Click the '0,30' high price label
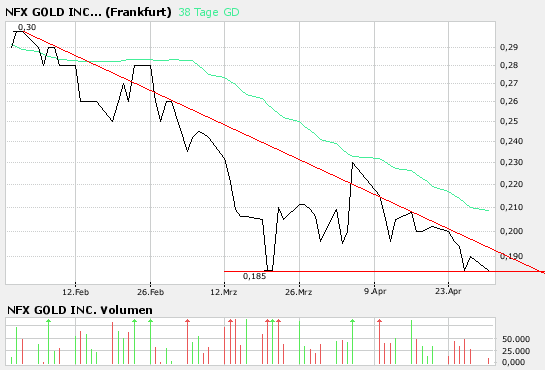 click(27, 27)
